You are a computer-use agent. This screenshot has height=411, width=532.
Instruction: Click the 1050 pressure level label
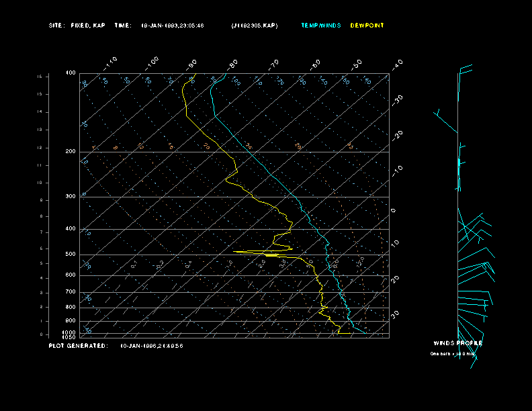(x=69, y=337)
